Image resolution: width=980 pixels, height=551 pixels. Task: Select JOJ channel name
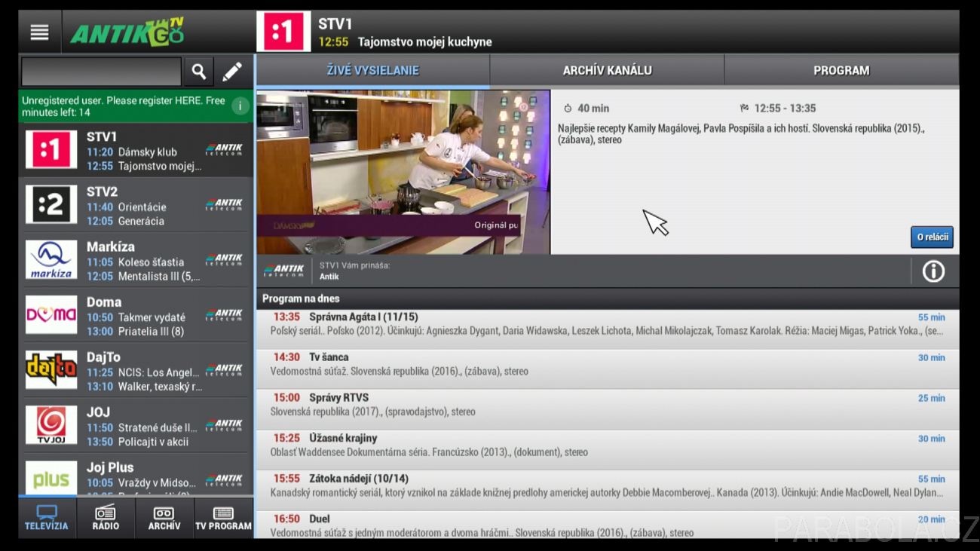tap(98, 412)
